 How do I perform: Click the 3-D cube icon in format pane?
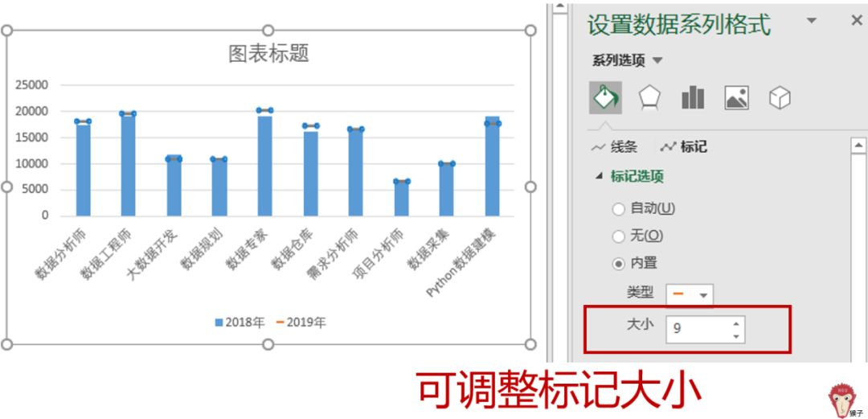pos(780,98)
